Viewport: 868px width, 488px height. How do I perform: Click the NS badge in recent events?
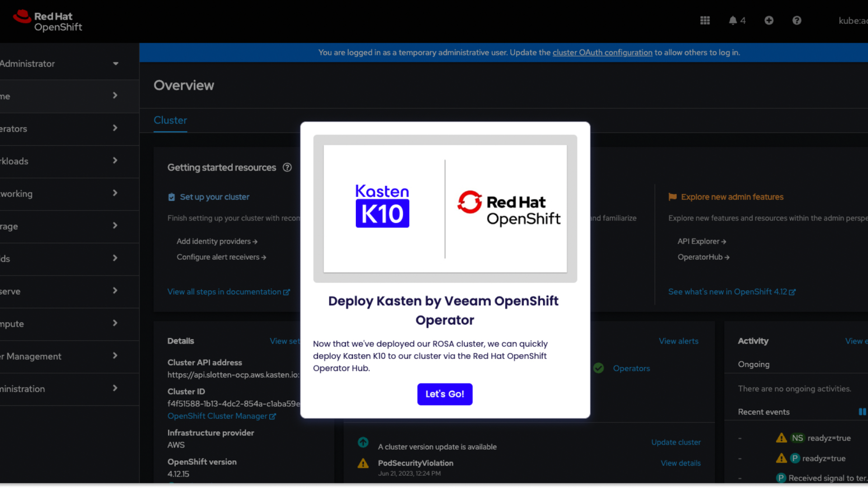tap(797, 438)
